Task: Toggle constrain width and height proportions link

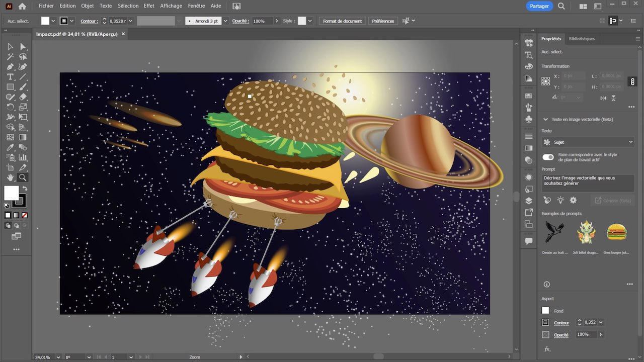Action: click(x=632, y=81)
